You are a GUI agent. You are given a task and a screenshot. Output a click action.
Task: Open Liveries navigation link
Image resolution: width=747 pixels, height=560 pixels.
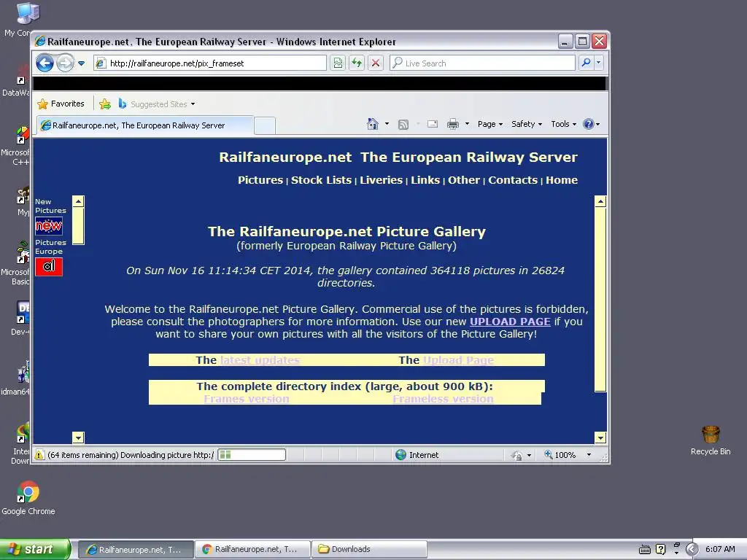pyautogui.click(x=381, y=180)
